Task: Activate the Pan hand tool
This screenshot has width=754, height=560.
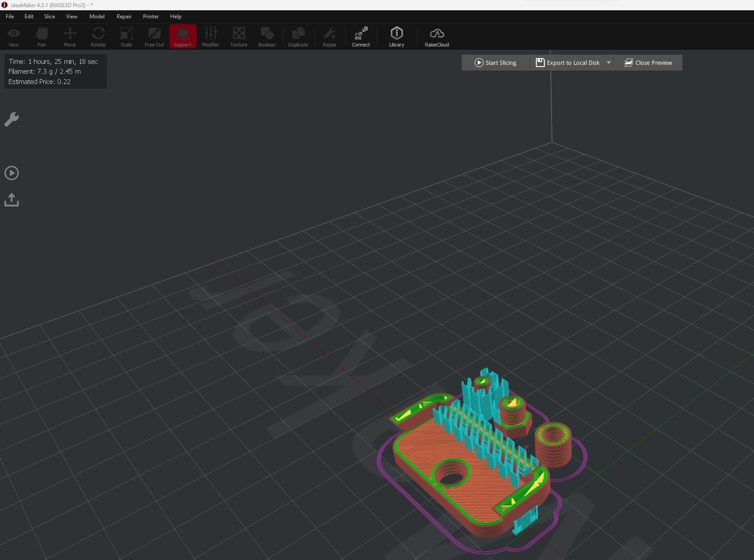Action: coord(42,37)
